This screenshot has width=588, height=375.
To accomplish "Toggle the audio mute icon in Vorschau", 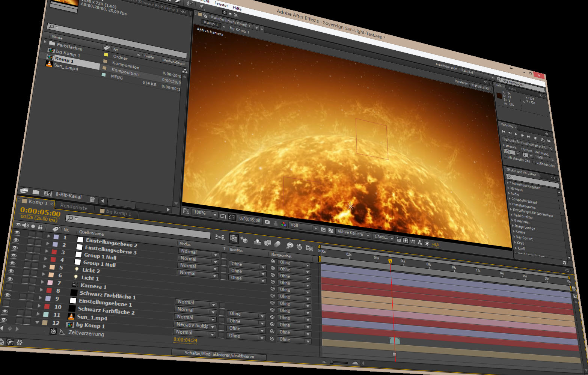I will pyautogui.click(x=535, y=138).
